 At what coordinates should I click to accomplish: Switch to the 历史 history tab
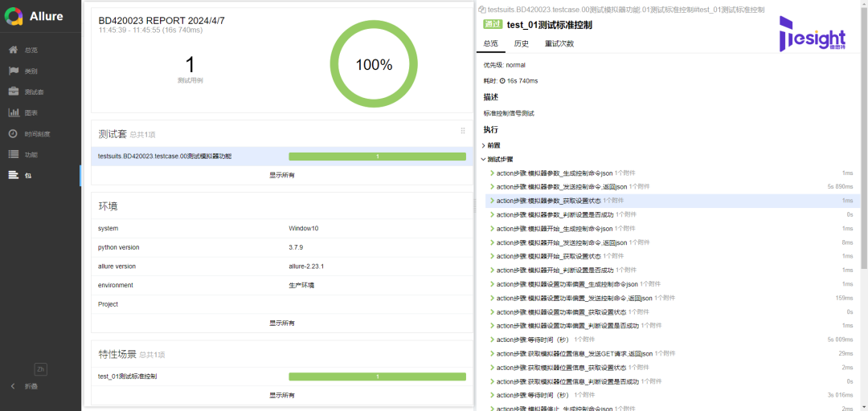tap(521, 43)
